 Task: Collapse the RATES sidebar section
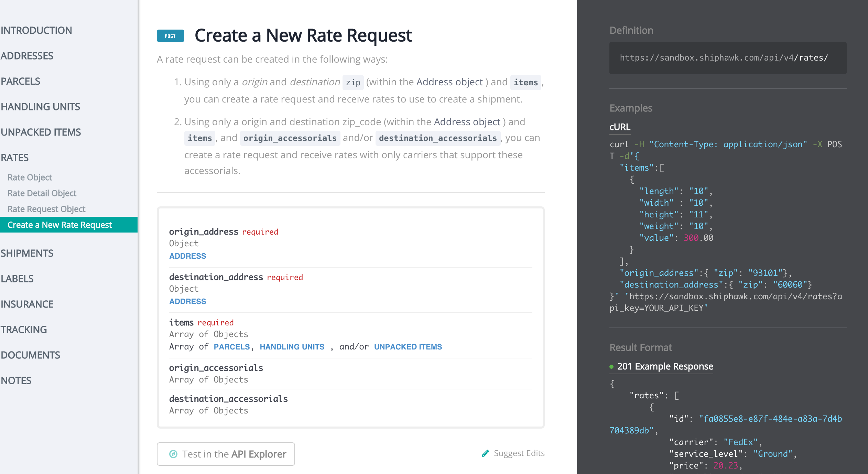click(x=15, y=158)
